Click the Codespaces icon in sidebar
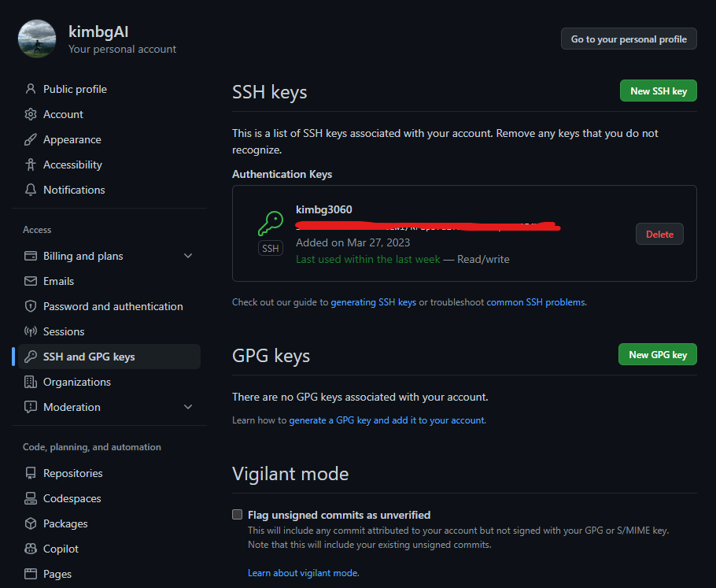 (31, 498)
